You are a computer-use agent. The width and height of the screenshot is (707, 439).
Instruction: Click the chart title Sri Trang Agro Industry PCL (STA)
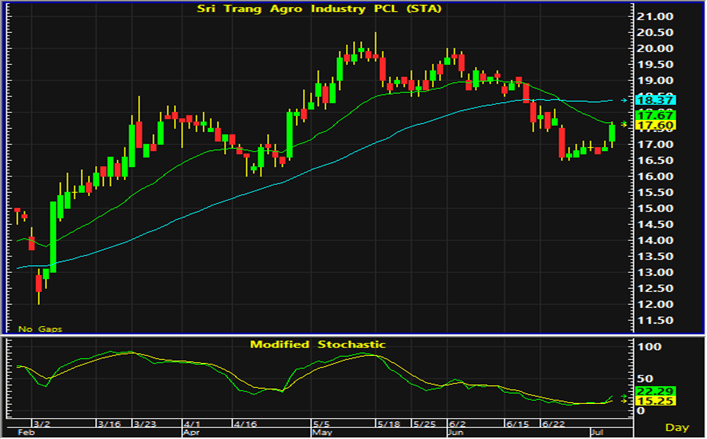pos(319,9)
